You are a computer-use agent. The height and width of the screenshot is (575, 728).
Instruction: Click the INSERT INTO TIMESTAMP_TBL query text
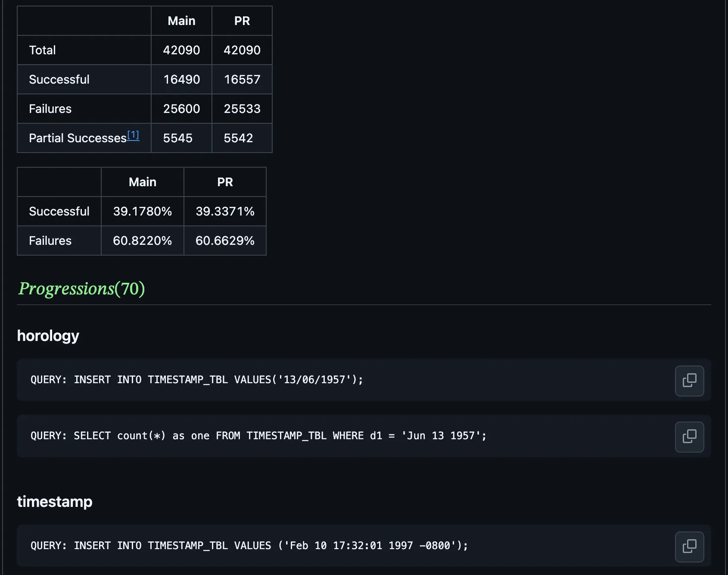pos(196,380)
